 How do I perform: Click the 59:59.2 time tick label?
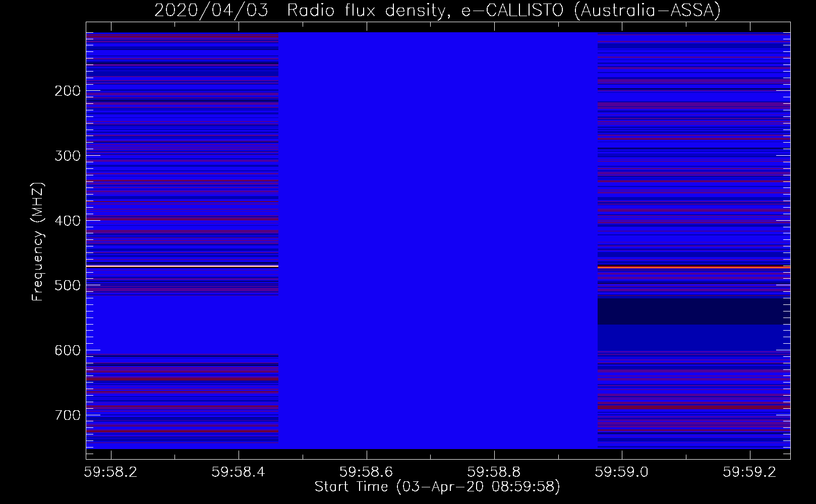[x=749, y=471]
